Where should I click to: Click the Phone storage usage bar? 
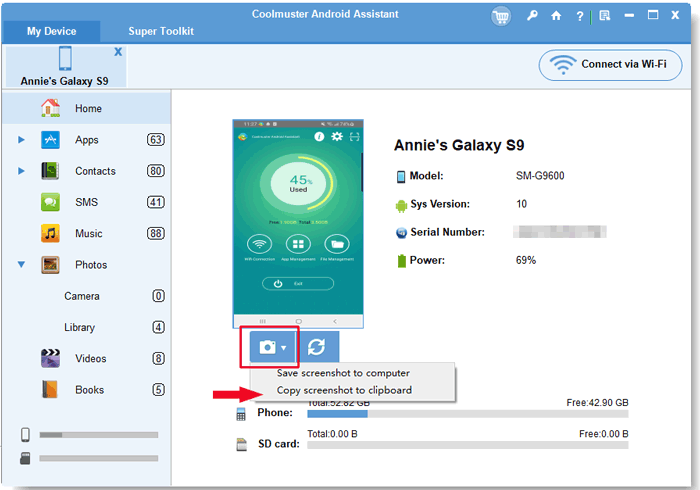point(467,414)
